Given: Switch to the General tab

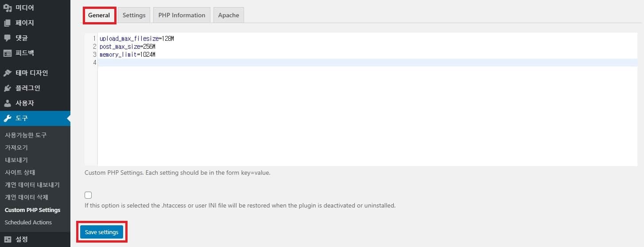Looking at the screenshot, I should click(99, 15).
